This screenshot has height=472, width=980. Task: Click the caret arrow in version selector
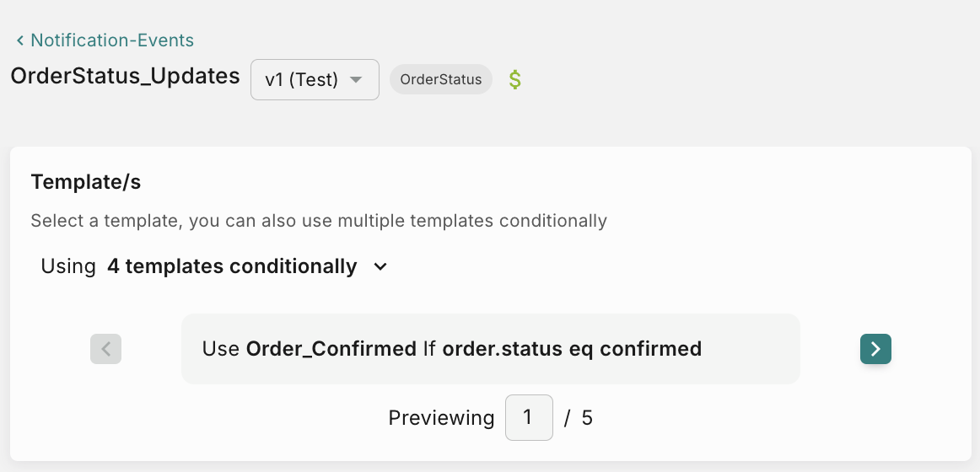tap(356, 80)
